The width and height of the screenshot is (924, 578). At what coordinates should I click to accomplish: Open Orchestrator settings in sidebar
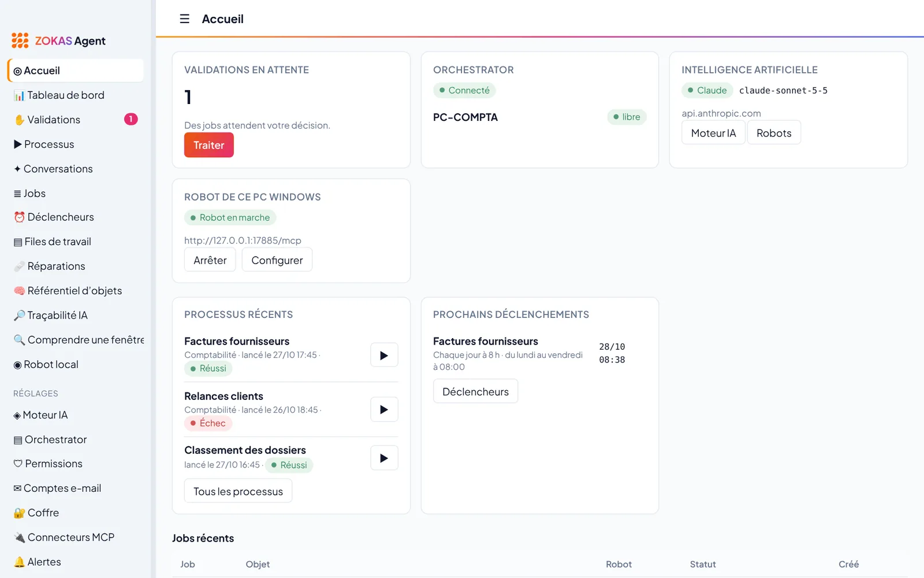tap(76, 440)
